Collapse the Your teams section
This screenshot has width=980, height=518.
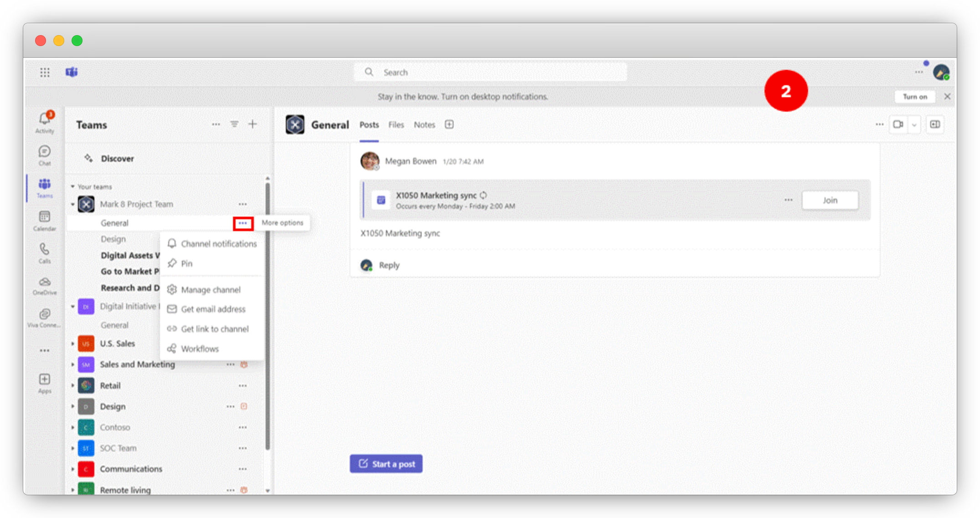click(73, 186)
